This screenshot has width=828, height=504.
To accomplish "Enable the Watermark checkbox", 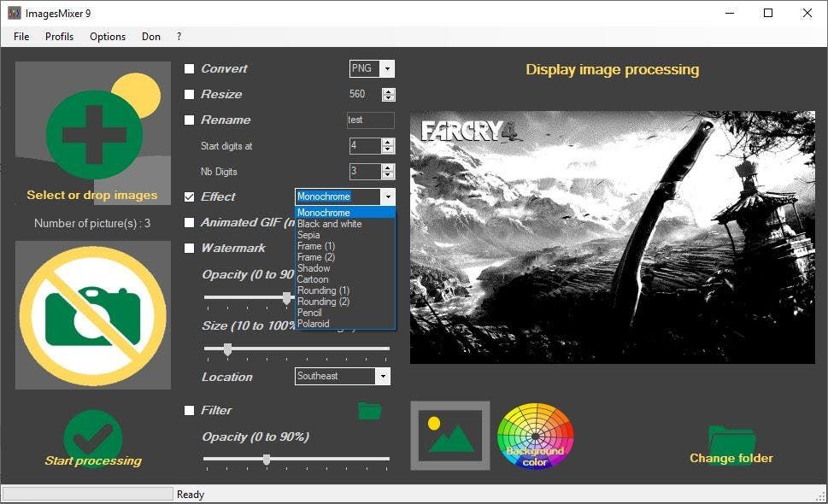I will pos(189,248).
